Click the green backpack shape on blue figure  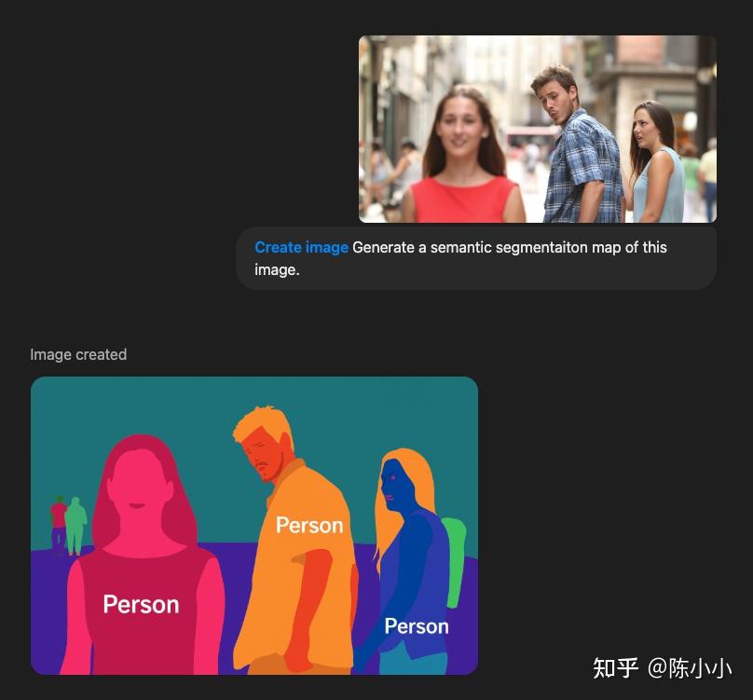454,550
